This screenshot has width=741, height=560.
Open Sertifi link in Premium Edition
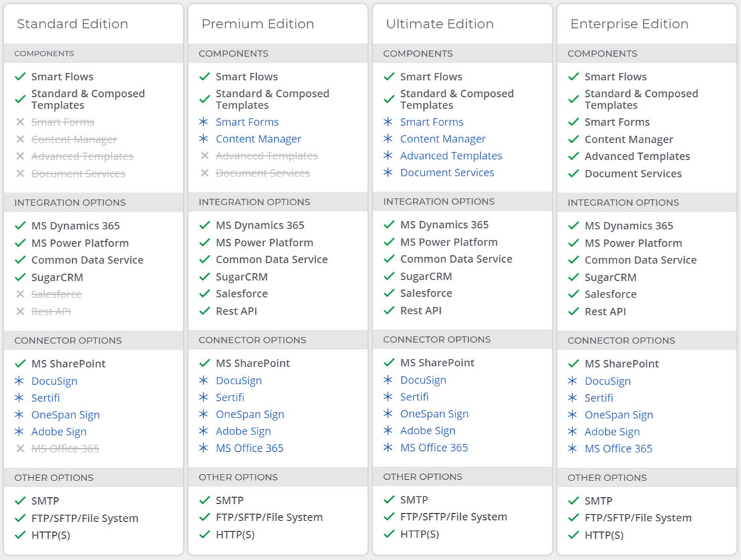click(x=229, y=398)
